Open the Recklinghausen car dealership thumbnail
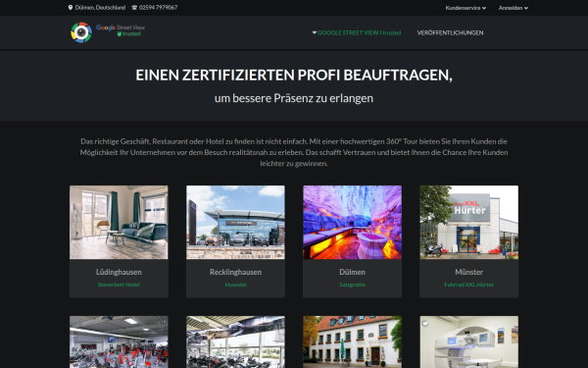The height and width of the screenshot is (368, 588). tap(235, 223)
